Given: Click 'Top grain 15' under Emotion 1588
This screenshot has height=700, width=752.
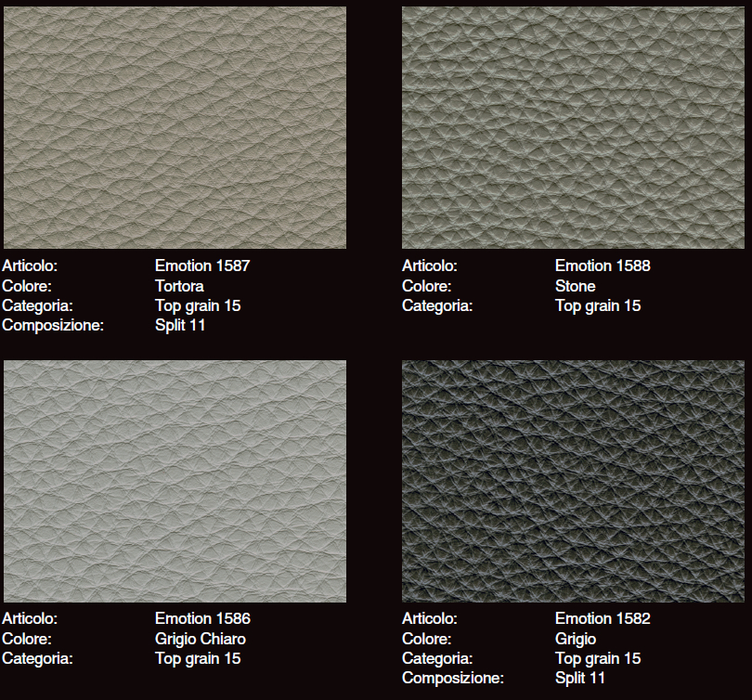Looking at the screenshot, I should (598, 305).
